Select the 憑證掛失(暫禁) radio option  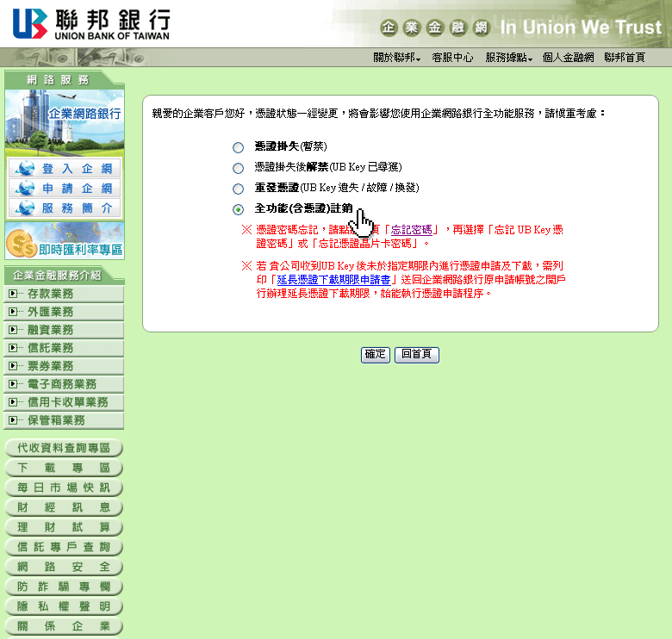[238, 147]
